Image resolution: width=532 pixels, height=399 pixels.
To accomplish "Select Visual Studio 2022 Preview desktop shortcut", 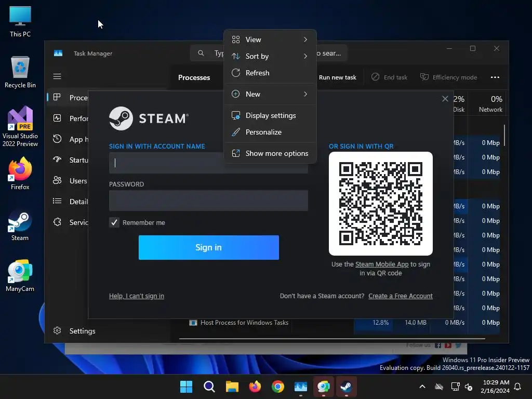I will 20,126.
